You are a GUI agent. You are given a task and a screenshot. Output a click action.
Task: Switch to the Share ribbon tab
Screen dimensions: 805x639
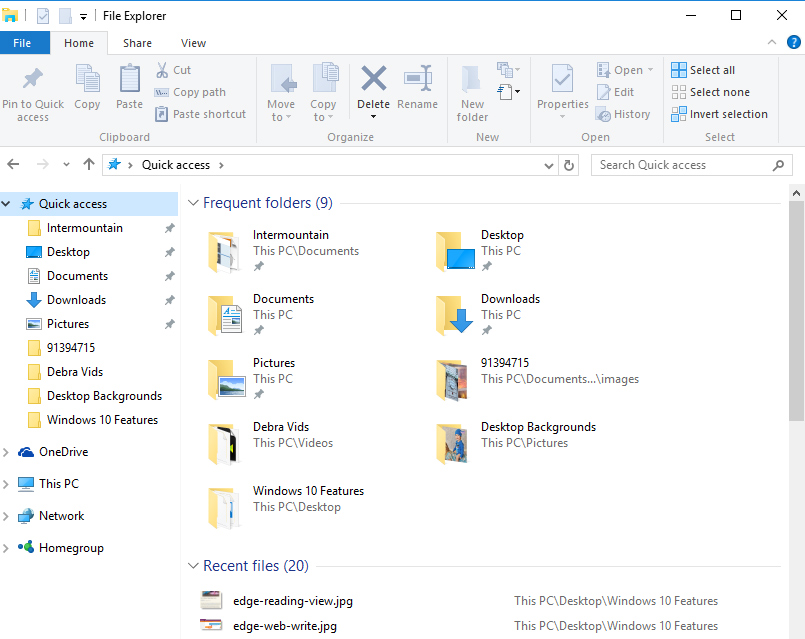[x=137, y=43]
